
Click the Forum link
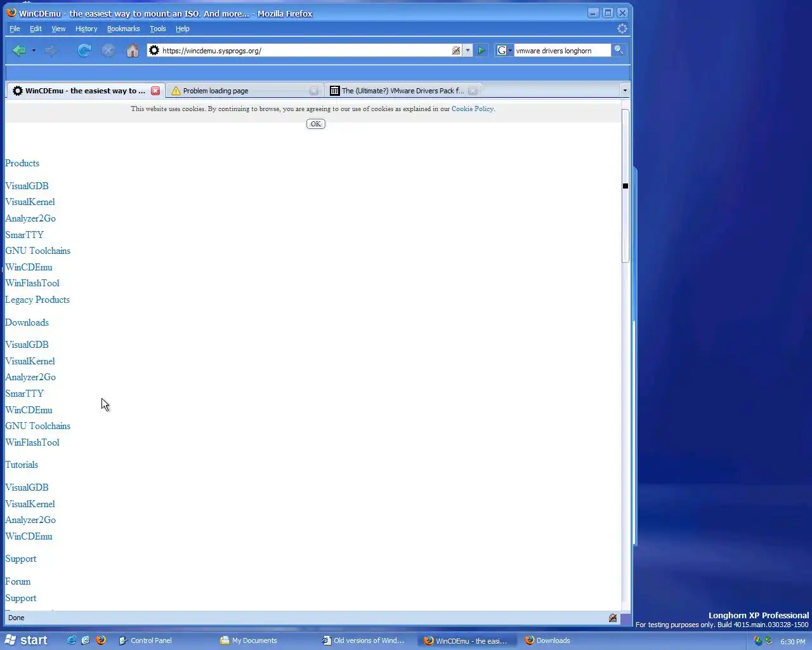pos(18,581)
